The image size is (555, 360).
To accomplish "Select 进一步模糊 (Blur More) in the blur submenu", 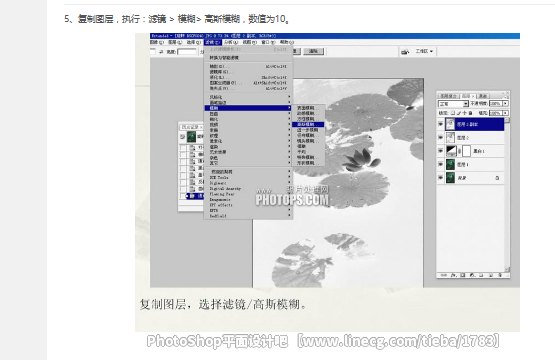I will 308,130.
